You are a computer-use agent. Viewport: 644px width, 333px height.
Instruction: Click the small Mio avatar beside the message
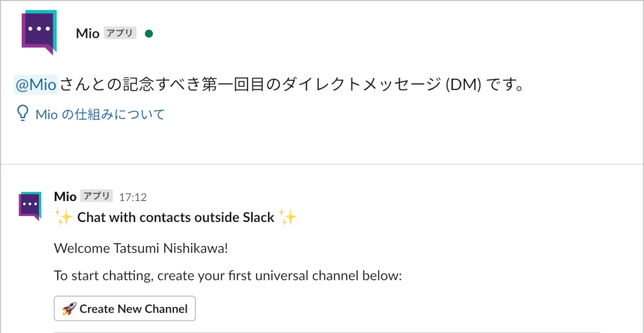(x=30, y=205)
